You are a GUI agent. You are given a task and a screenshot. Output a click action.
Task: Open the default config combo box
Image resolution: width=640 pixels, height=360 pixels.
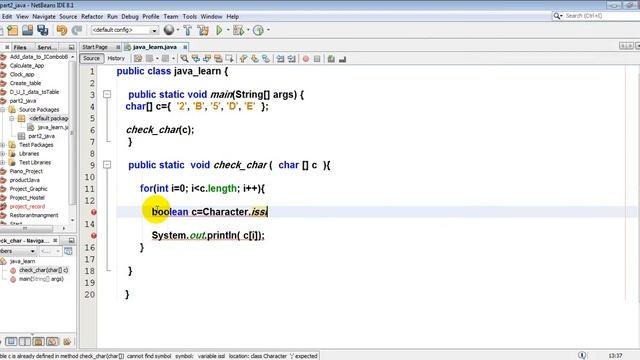[124, 30]
